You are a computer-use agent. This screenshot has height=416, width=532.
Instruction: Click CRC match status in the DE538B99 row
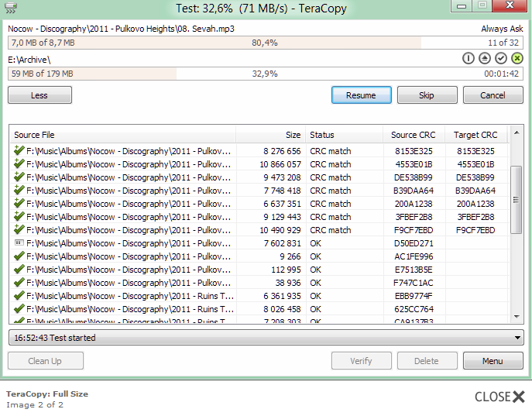tap(331, 177)
